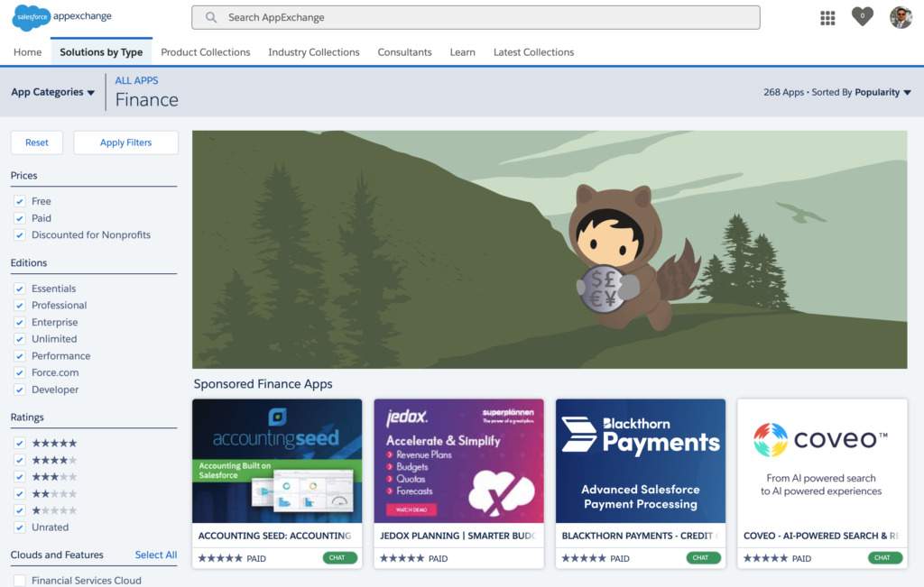Uncheck the Paid price filter
Viewport: 924px width, 587px height.
pyautogui.click(x=20, y=218)
